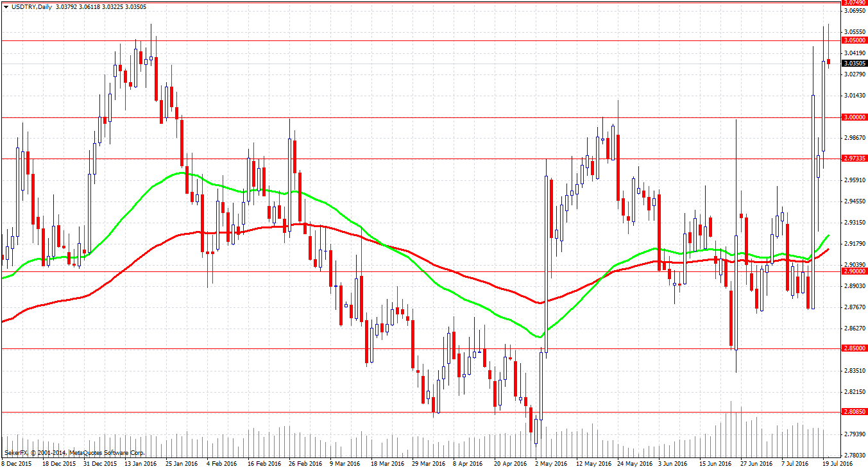Viewport: 868px width, 469px height.
Task: Click the 3.05550 price axis label
Action: click(x=855, y=32)
